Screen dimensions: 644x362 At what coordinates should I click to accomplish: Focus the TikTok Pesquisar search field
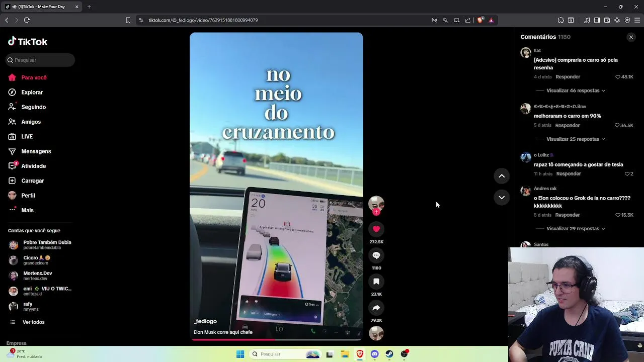40,60
